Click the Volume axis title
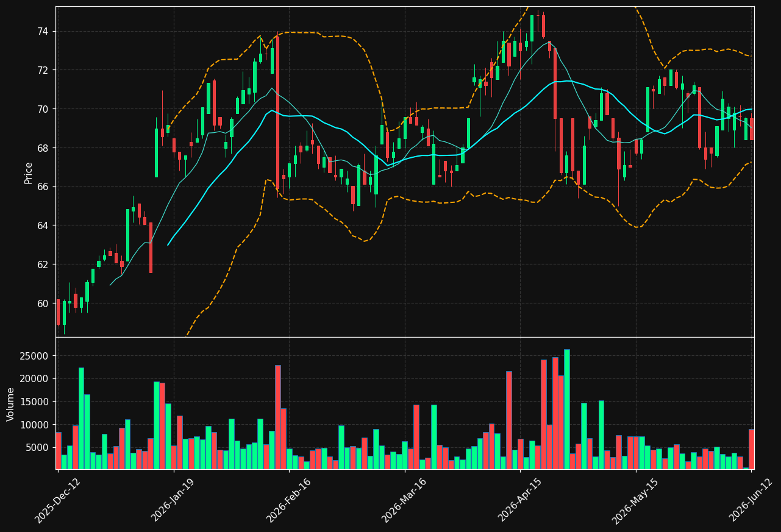The height and width of the screenshot is (532, 781). click(10, 404)
